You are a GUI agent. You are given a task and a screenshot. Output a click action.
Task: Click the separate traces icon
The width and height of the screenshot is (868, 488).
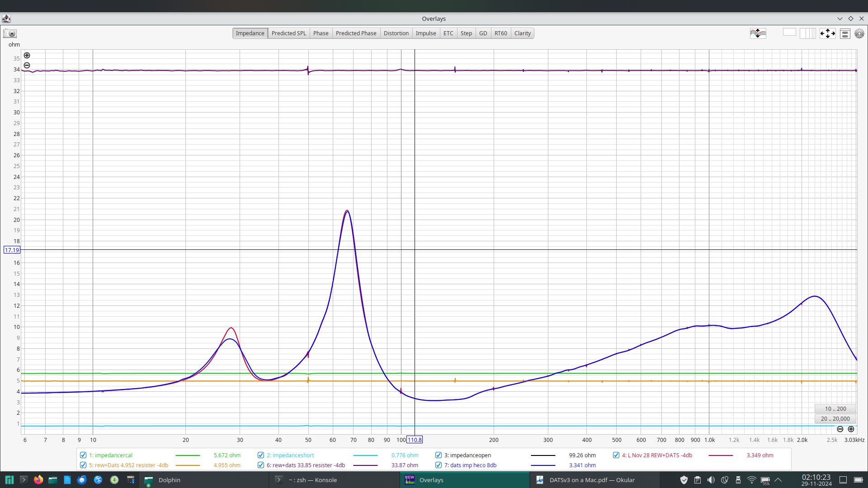tap(758, 33)
